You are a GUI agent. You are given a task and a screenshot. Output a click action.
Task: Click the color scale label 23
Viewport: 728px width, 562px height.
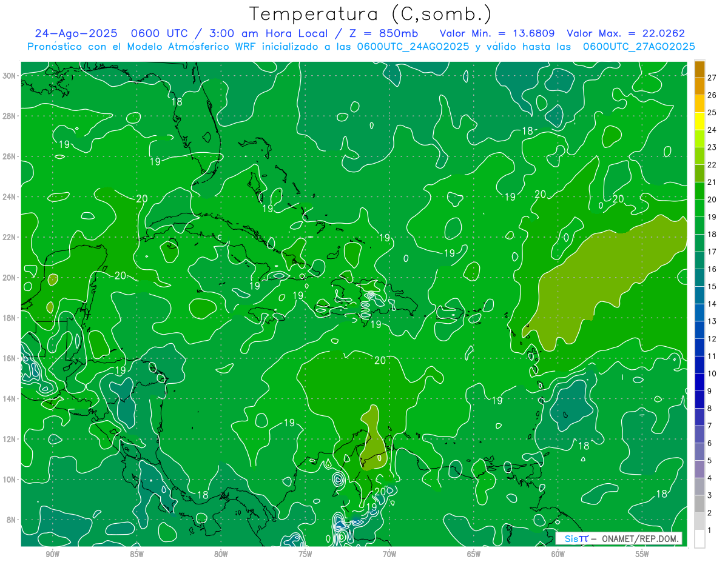712,147
